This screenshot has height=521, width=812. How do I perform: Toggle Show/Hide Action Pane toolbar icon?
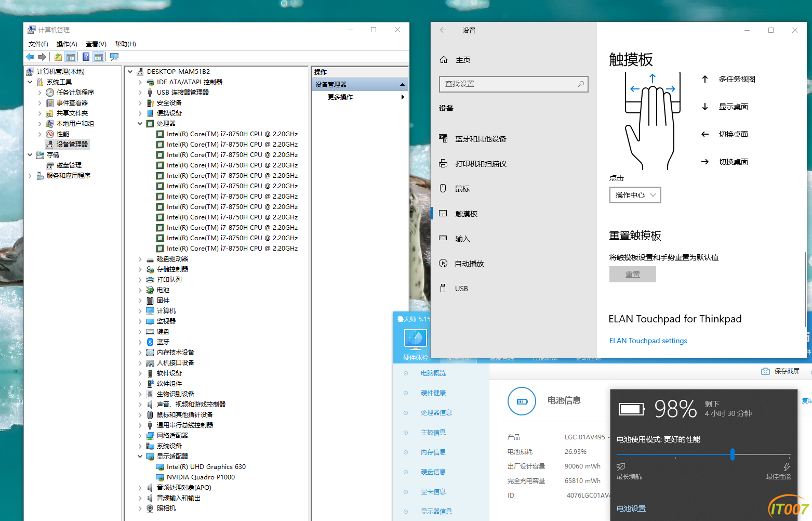pos(99,57)
